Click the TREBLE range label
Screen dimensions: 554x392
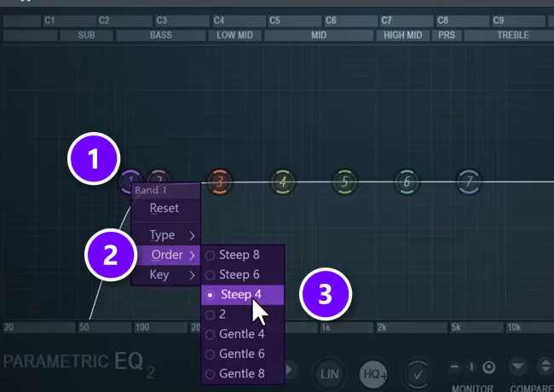513,35
